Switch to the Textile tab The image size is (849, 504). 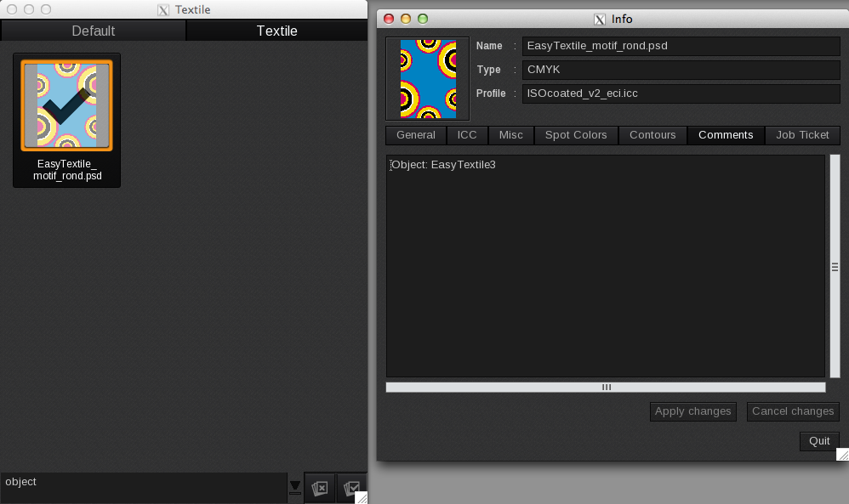click(276, 31)
